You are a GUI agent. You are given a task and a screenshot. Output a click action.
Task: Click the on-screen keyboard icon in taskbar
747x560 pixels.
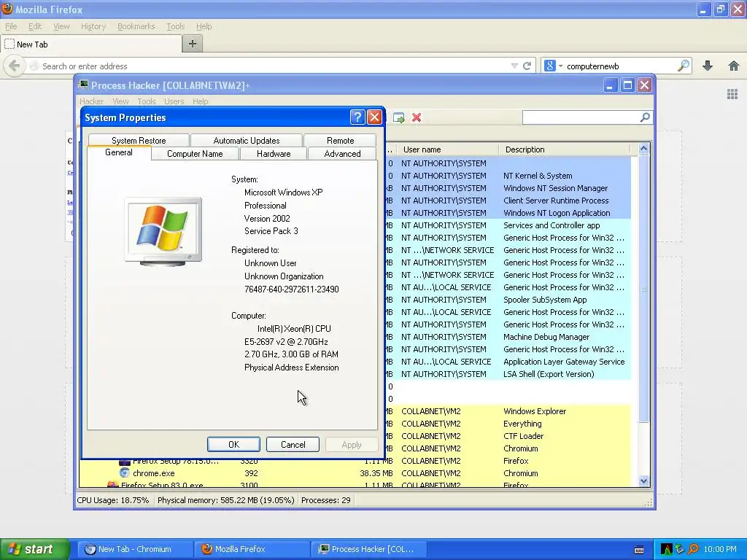(x=639, y=550)
